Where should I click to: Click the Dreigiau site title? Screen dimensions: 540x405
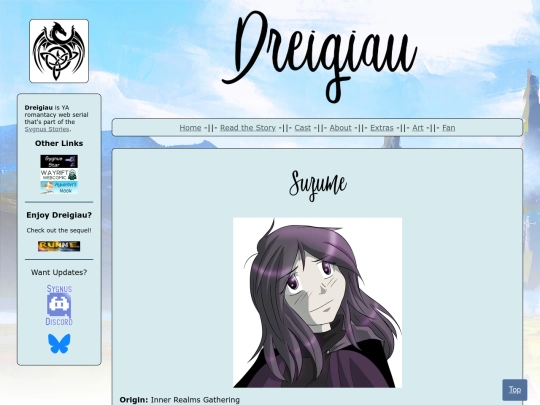[x=320, y=57]
